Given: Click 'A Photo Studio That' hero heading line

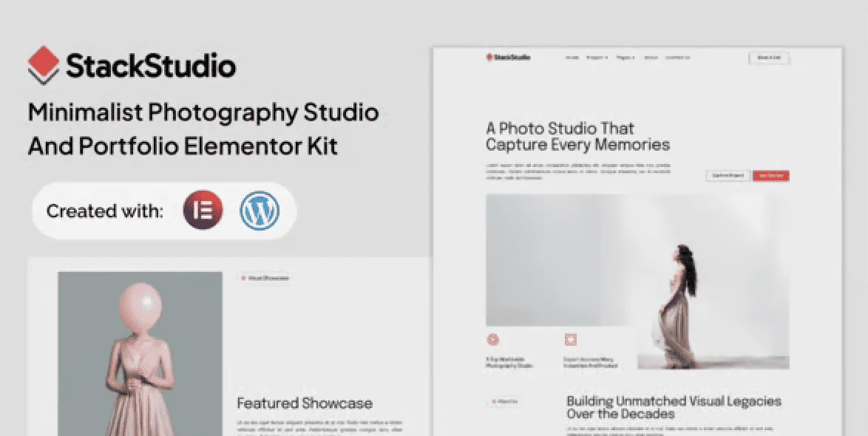Looking at the screenshot, I should [560, 129].
